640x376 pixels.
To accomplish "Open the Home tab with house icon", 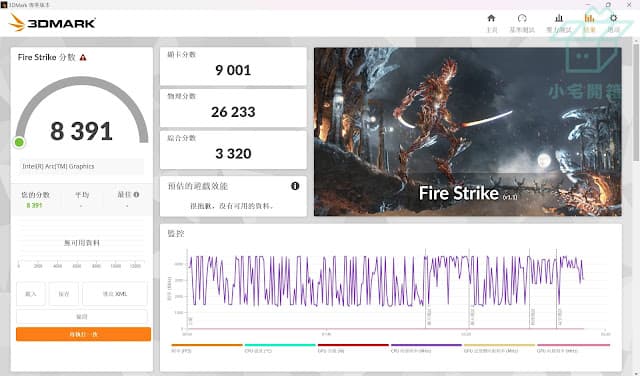I will (x=491, y=23).
